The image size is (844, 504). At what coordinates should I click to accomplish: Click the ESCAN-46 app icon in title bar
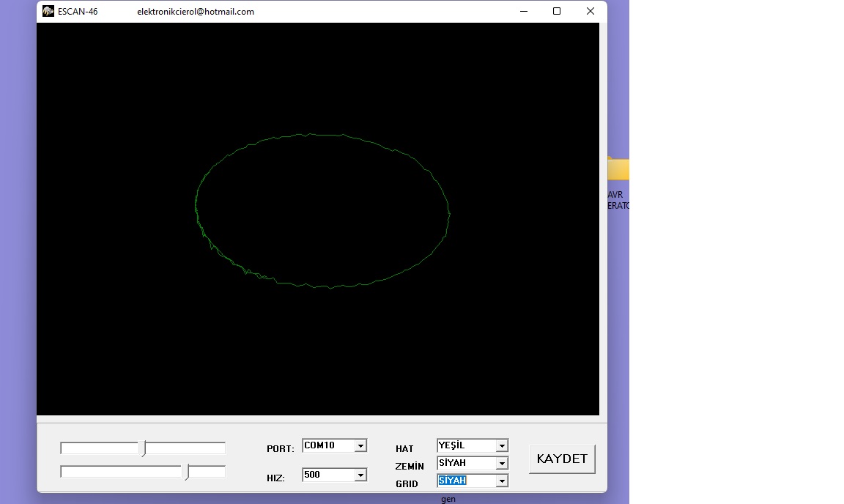click(48, 11)
